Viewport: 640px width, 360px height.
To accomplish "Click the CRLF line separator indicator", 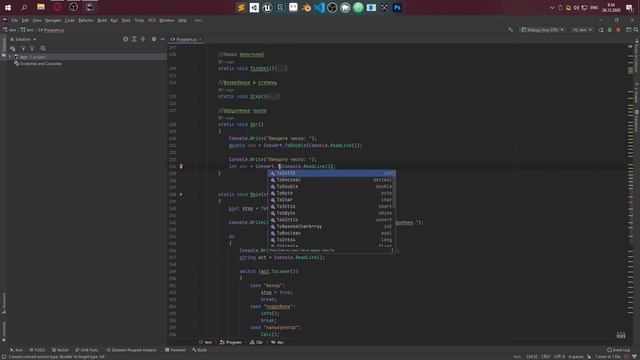I will pyautogui.click(x=546, y=356).
